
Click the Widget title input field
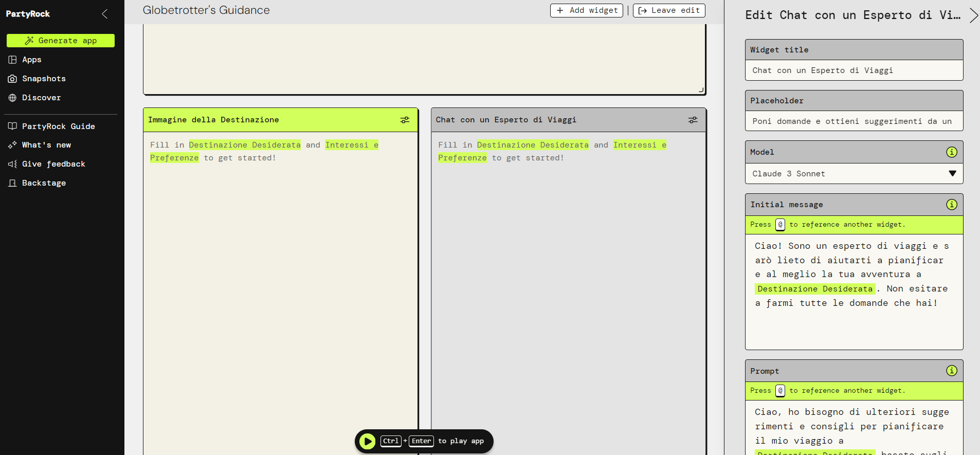pos(854,70)
